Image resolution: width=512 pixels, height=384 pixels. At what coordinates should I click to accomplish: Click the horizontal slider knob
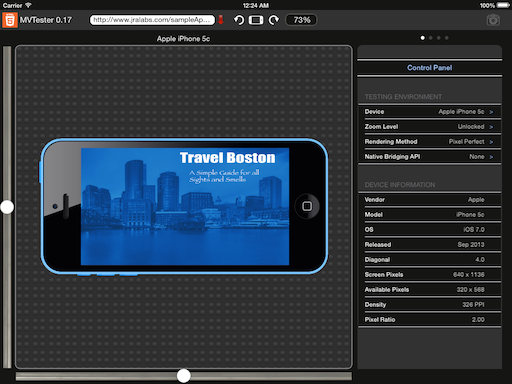point(183,376)
